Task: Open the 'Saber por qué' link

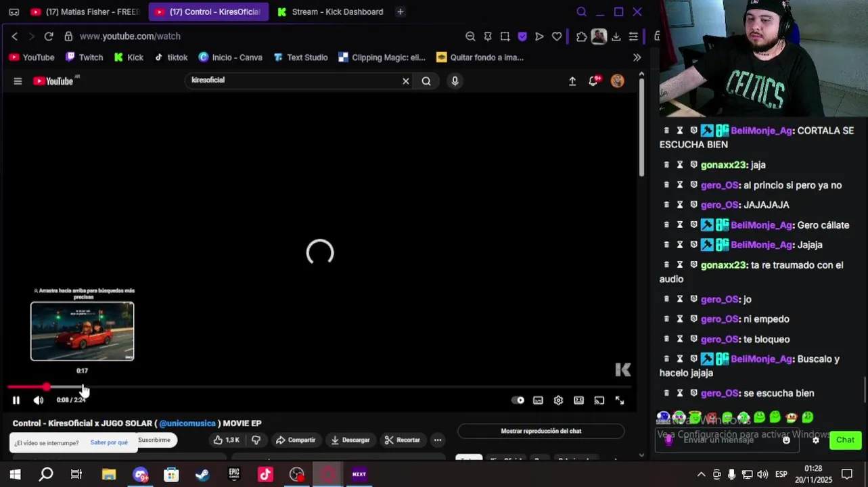Action: [x=109, y=443]
